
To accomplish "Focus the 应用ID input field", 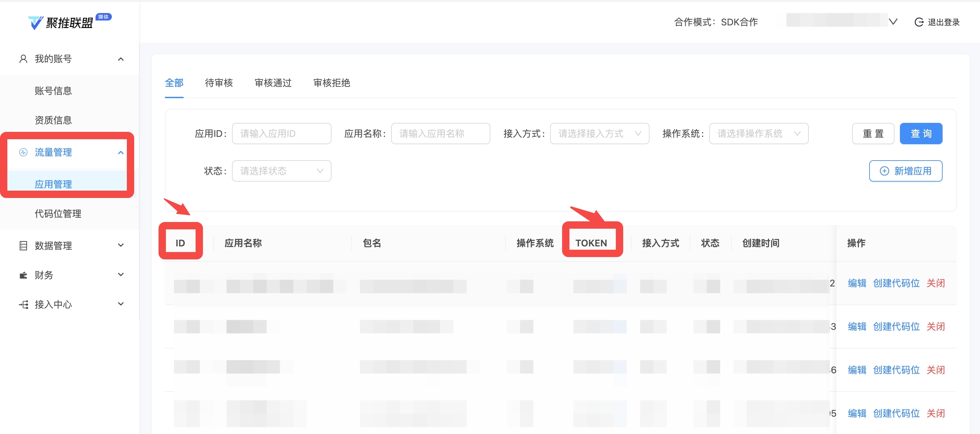I will pos(281,134).
